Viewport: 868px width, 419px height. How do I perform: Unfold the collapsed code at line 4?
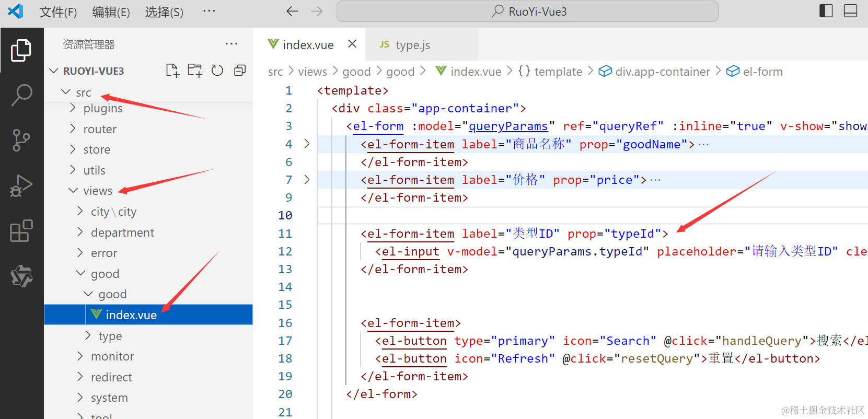point(307,144)
